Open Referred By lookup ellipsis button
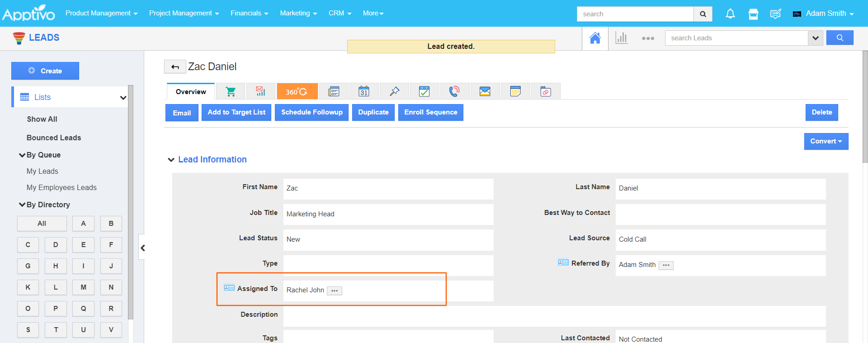 point(666,265)
